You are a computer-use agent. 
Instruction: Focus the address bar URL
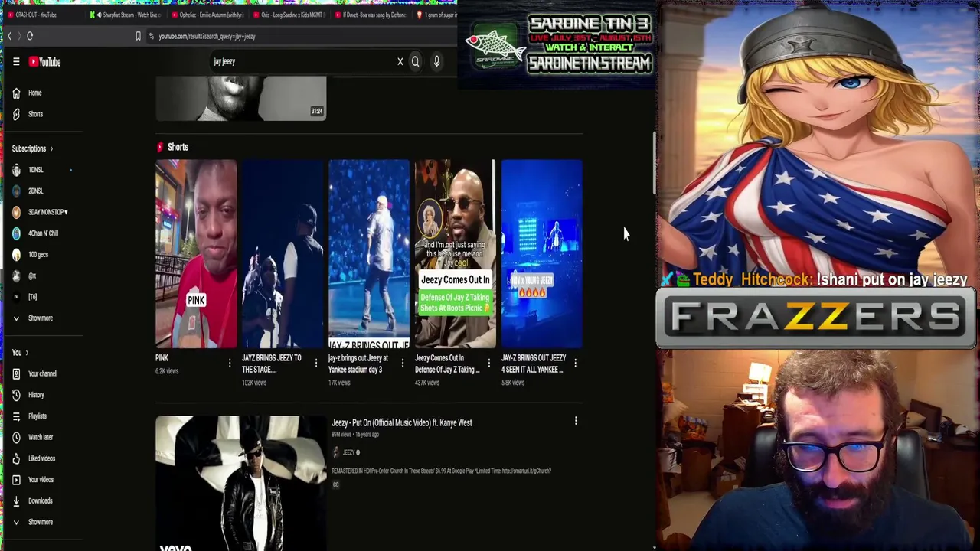tap(207, 36)
